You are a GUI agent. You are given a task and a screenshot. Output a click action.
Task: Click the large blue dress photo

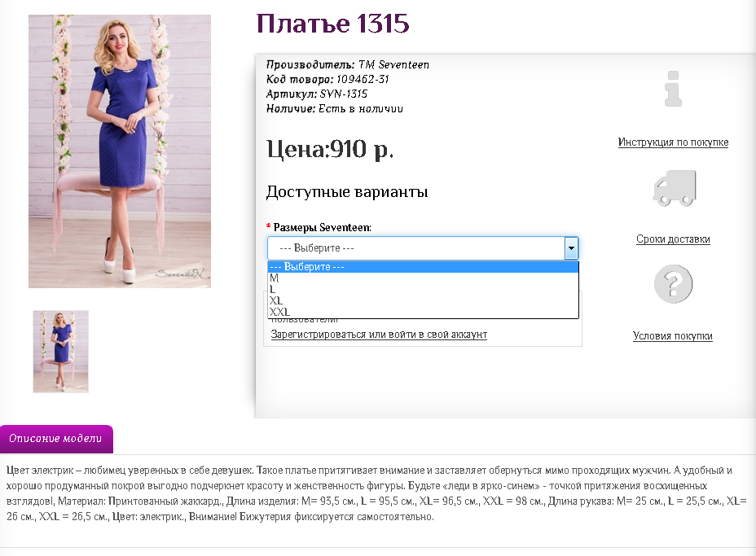click(120, 151)
